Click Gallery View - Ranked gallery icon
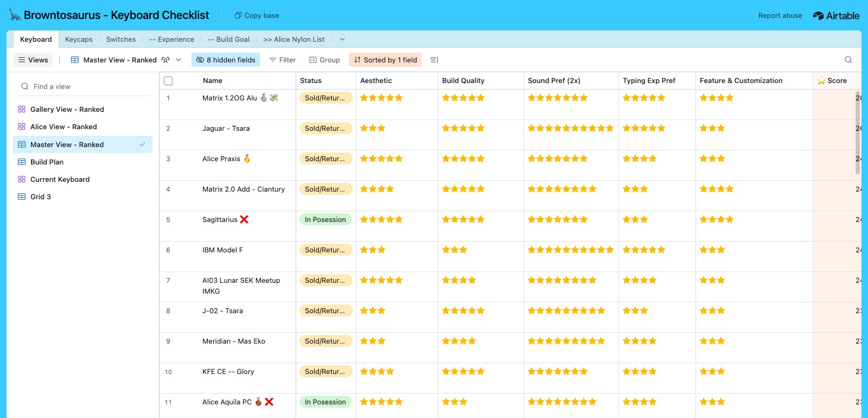Screen dimensions: 868x418 click(x=22, y=109)
